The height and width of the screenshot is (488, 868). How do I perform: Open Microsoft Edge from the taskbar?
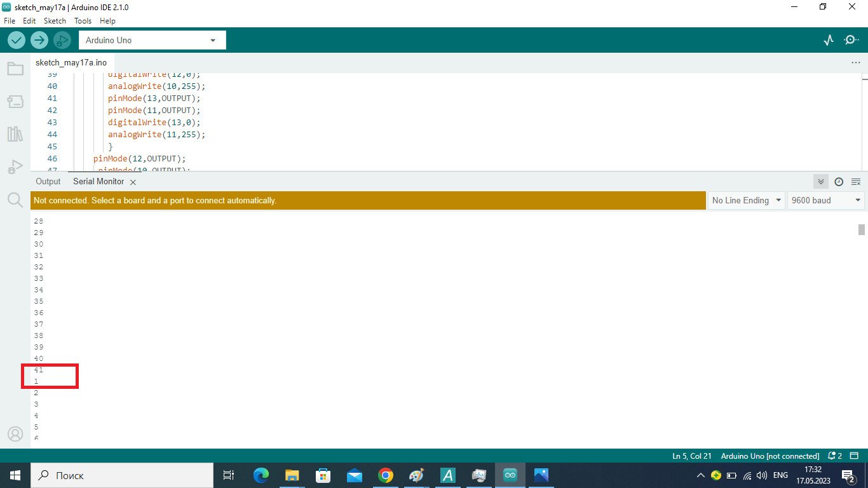point(261,475)
